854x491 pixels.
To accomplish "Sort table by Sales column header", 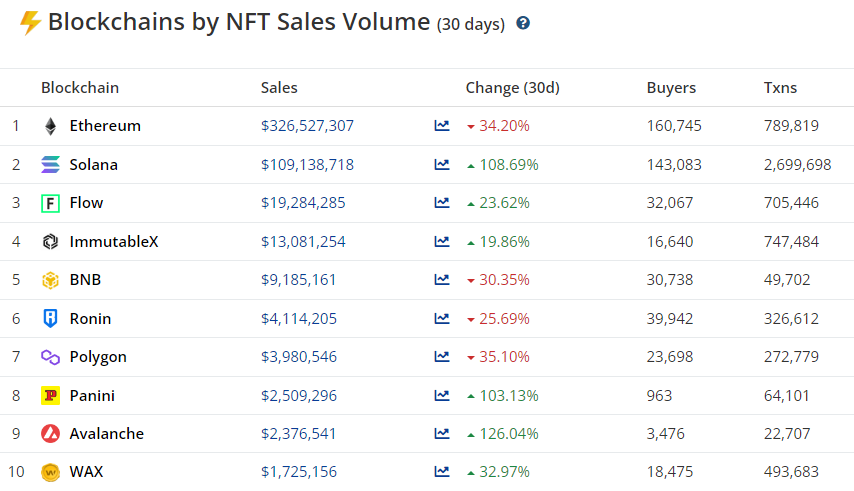I will click(279, 88).
